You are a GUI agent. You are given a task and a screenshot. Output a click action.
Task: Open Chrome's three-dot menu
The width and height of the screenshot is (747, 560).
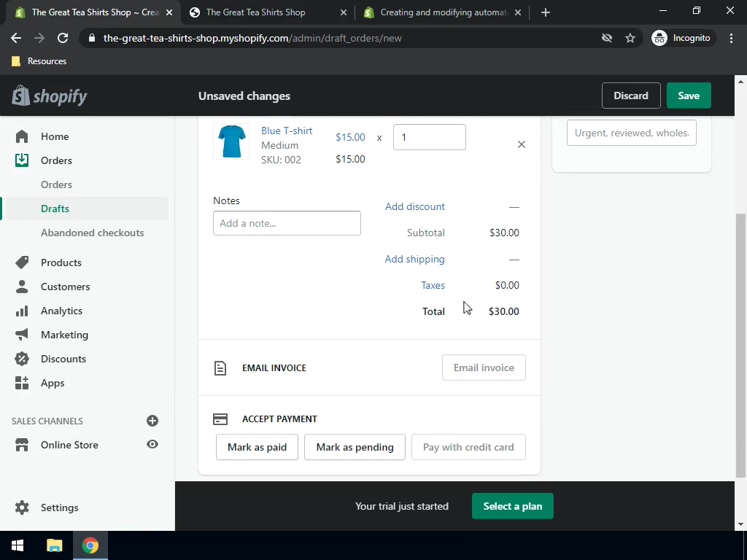pos(731,38)
